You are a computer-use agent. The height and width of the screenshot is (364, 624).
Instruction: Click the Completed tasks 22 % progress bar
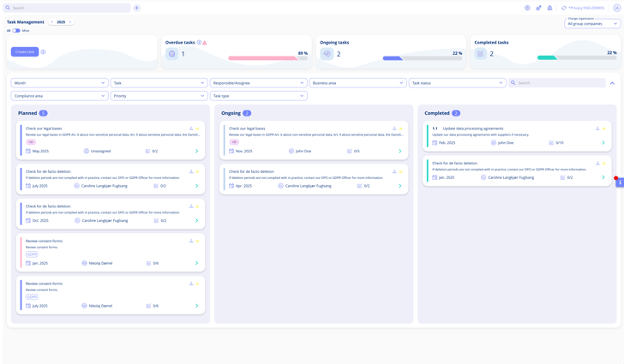pyautogui.click(x=577, y=58)
